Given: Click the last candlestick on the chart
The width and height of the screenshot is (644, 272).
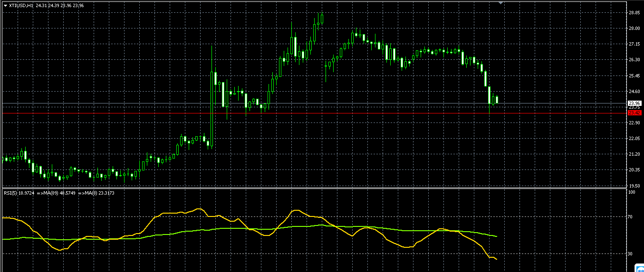Looking at the screenshot, I should pyautogui.click(x=497, y=99).
